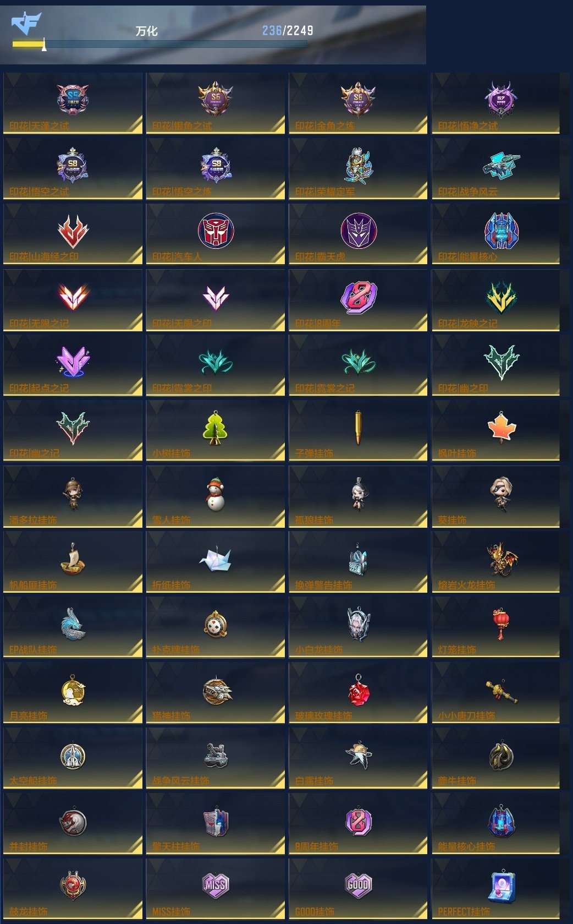Choose the 8周年 anniversary decal icon
This screenshot has height=924, width=573.
pyautogui.click(x=359, y=298)
